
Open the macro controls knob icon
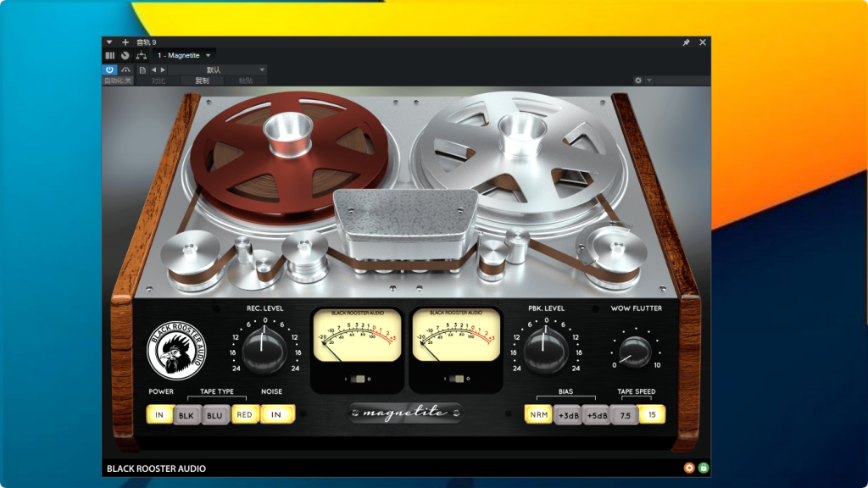[x=125, y=55]
